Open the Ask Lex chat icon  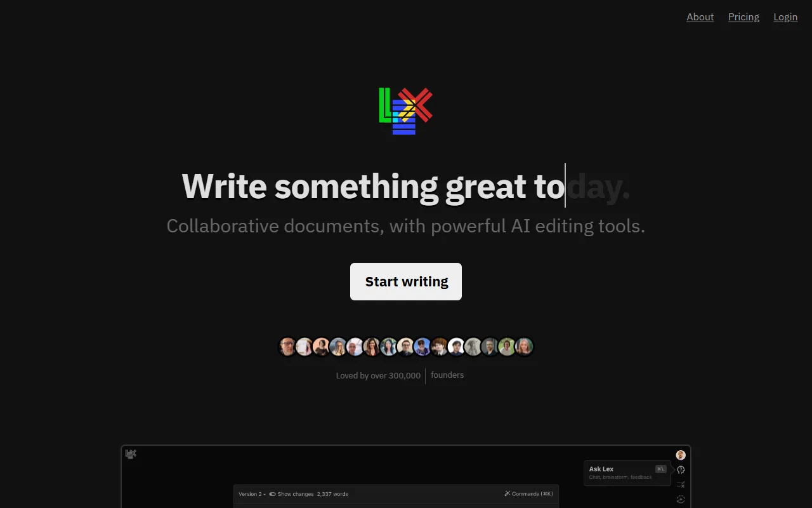pos(681,470)
